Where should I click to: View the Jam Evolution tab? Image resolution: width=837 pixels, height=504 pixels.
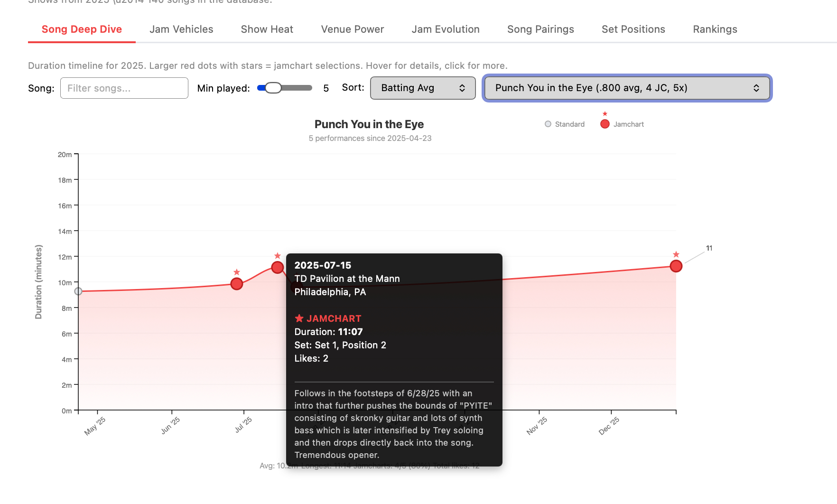point(446,29)
